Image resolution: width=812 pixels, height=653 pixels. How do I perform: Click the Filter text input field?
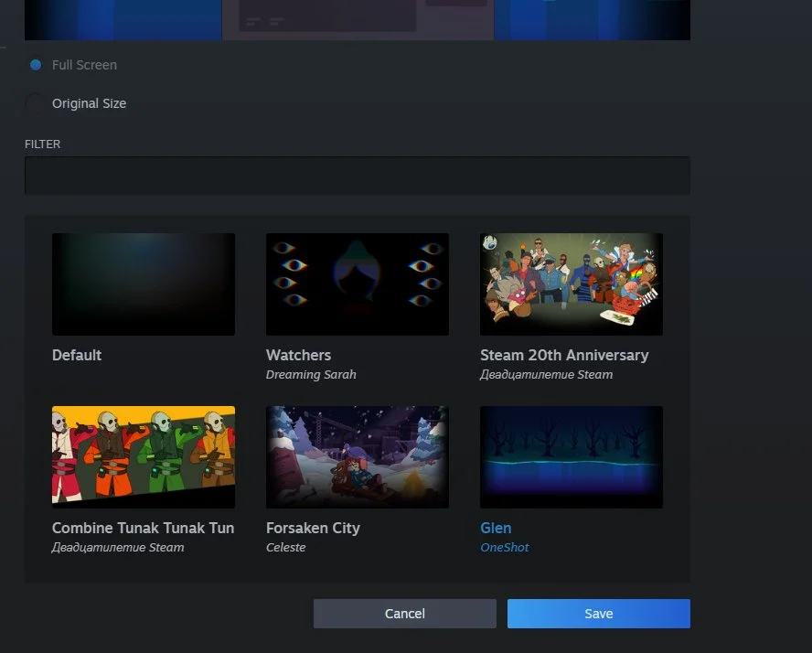point(357,176)
